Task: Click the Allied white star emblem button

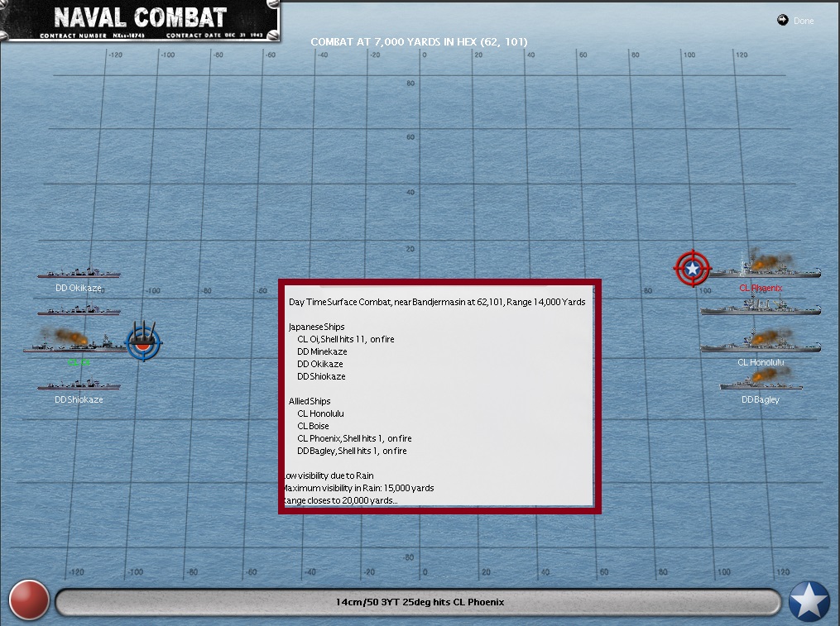Action: 809,601
